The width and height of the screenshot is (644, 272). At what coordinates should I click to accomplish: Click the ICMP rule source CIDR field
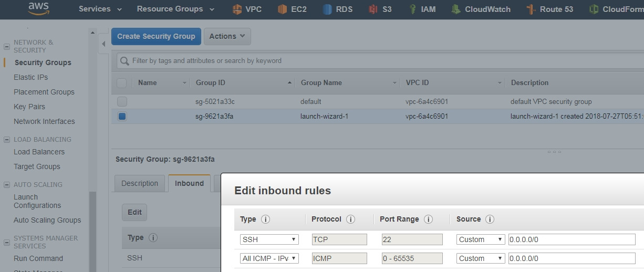coord(572,258)
